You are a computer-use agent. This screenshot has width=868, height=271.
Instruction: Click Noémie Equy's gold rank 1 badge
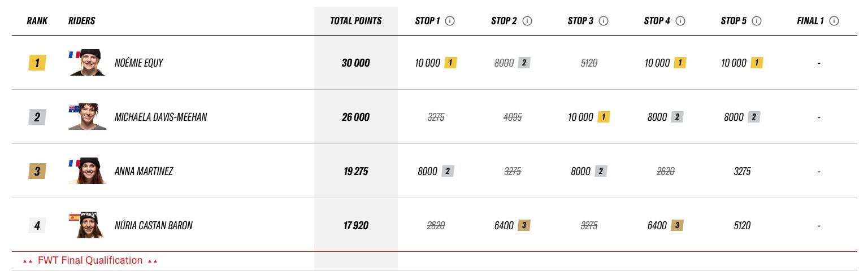point(37,63)
